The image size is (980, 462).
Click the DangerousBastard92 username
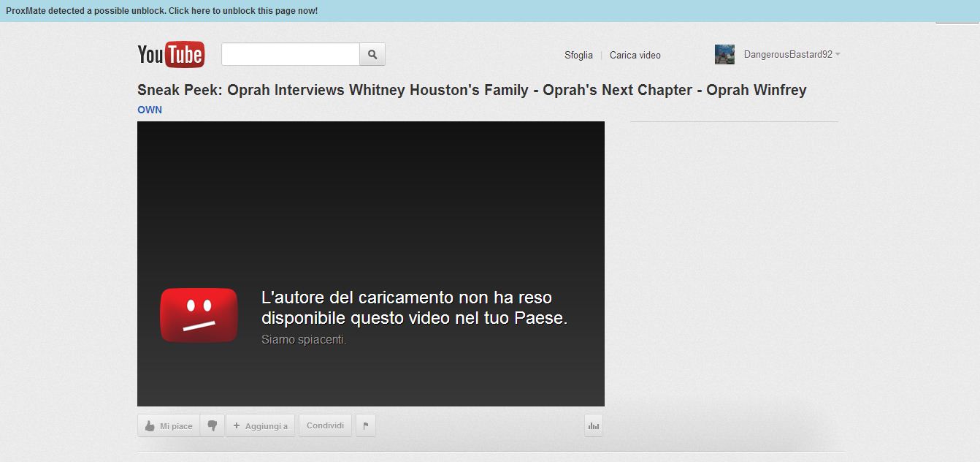coord(788,55)
